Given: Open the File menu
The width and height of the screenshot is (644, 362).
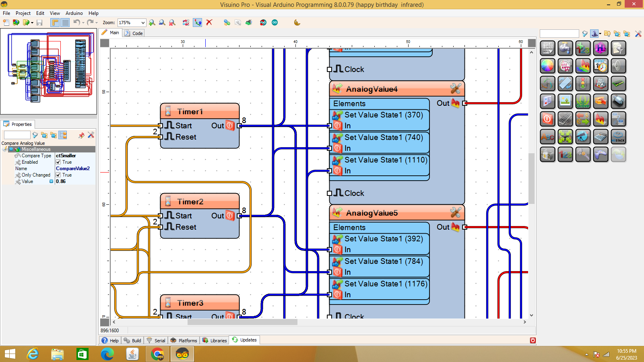Looking at the screenshot, I should [x=6, y=13].
